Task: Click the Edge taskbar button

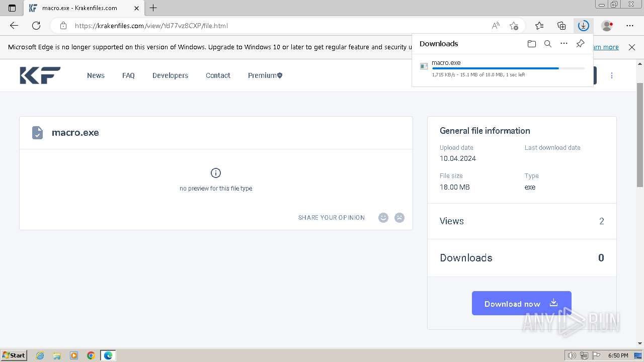Action: pos(108,355)
